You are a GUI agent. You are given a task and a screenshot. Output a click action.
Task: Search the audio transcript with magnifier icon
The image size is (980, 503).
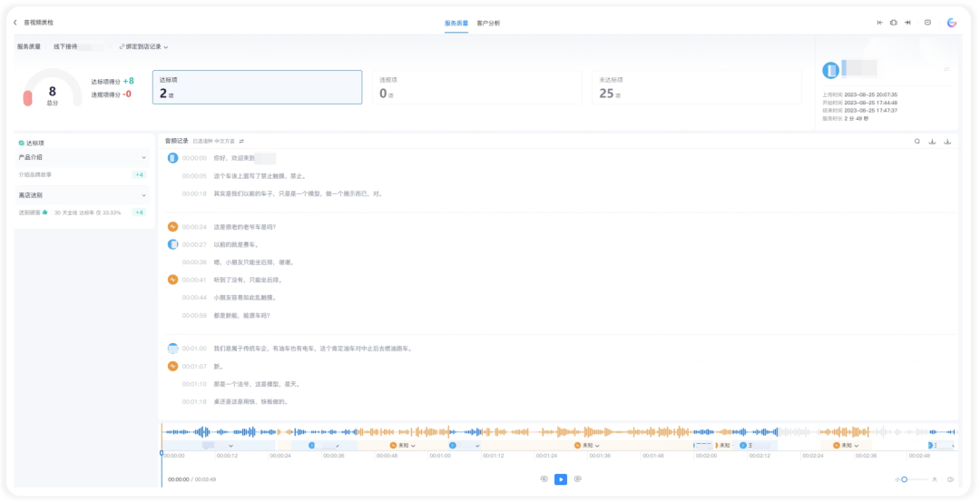917,142
